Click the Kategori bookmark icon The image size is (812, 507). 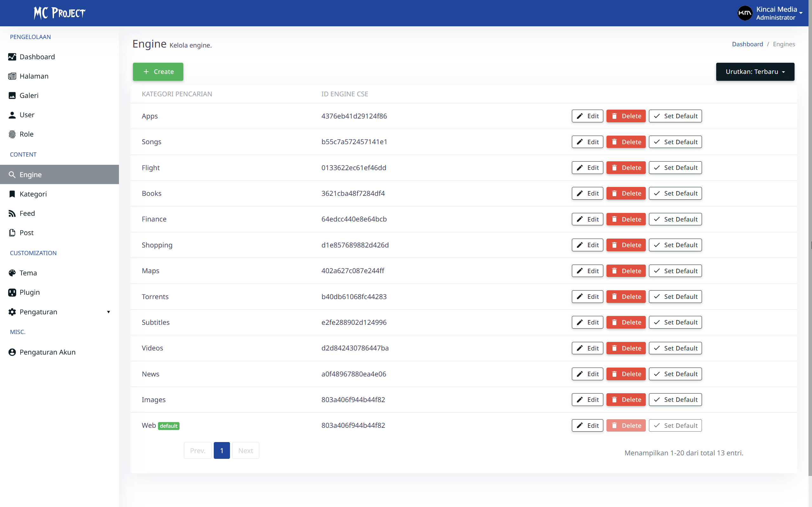(x=12, y=194)
